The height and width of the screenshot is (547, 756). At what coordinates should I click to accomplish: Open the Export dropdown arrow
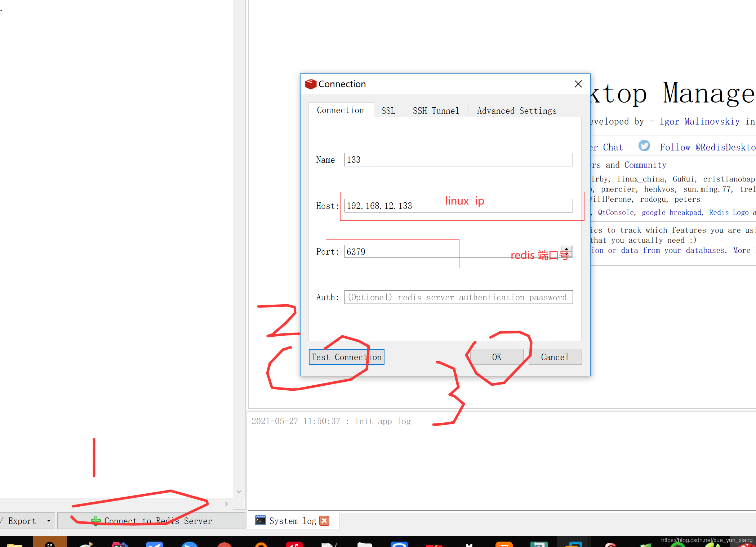(x=49, y=521)
